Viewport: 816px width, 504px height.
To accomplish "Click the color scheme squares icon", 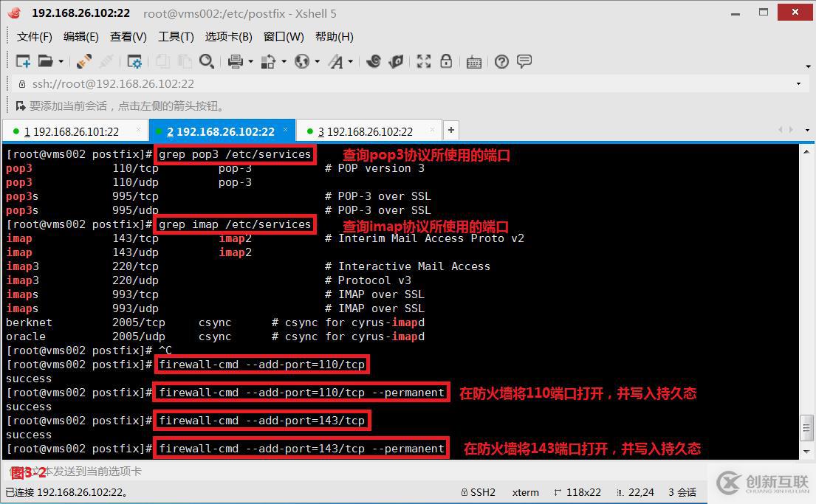I will (x=268, y=61).
